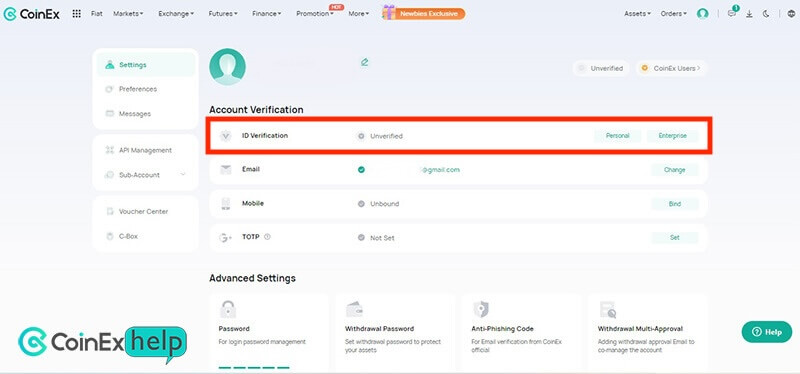Click the Withdrawal Password wallet icon
800x374 pixels.
(x=355, y=309)
